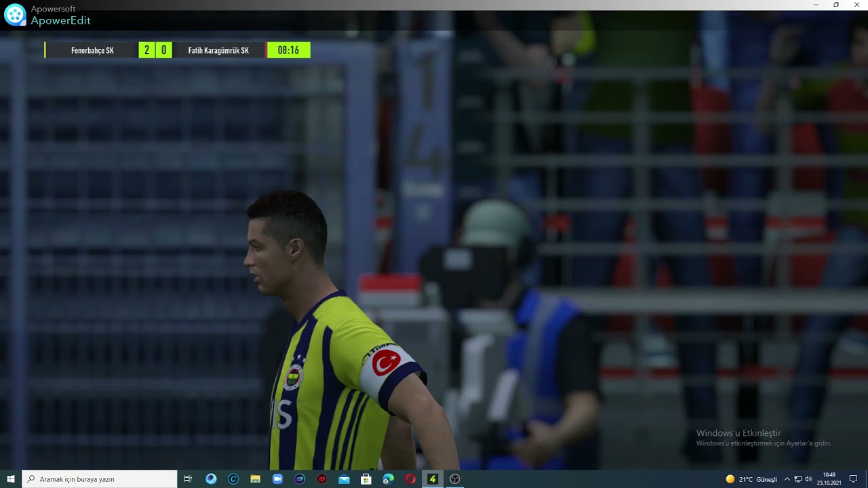Open File Explorer from the taskbar

pos(255,479)
